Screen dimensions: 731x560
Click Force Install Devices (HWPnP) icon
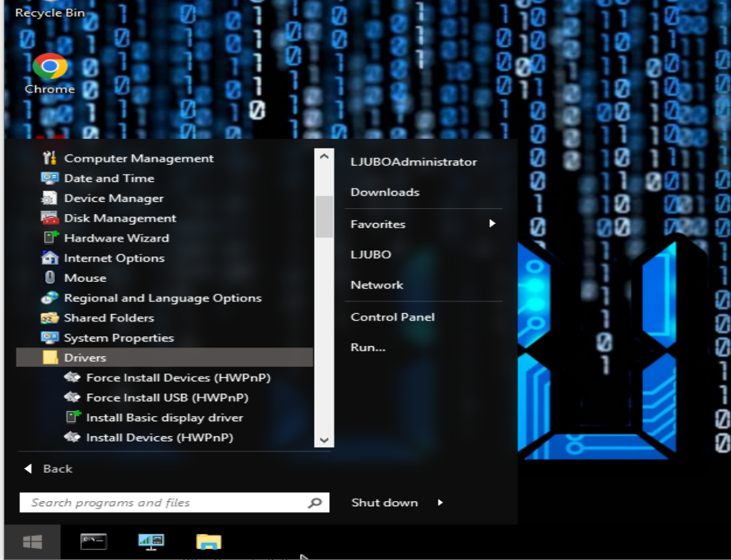coord(72,377)
